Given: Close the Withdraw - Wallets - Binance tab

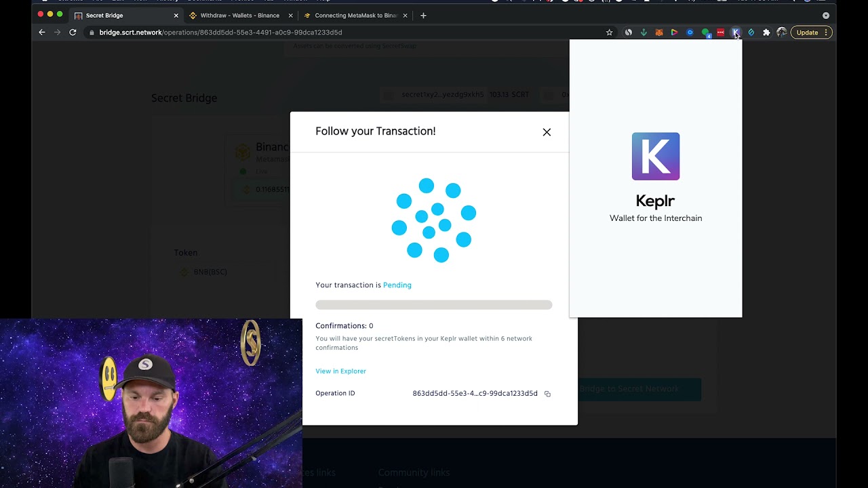Looking at the screenshot, I should (291, 16).
